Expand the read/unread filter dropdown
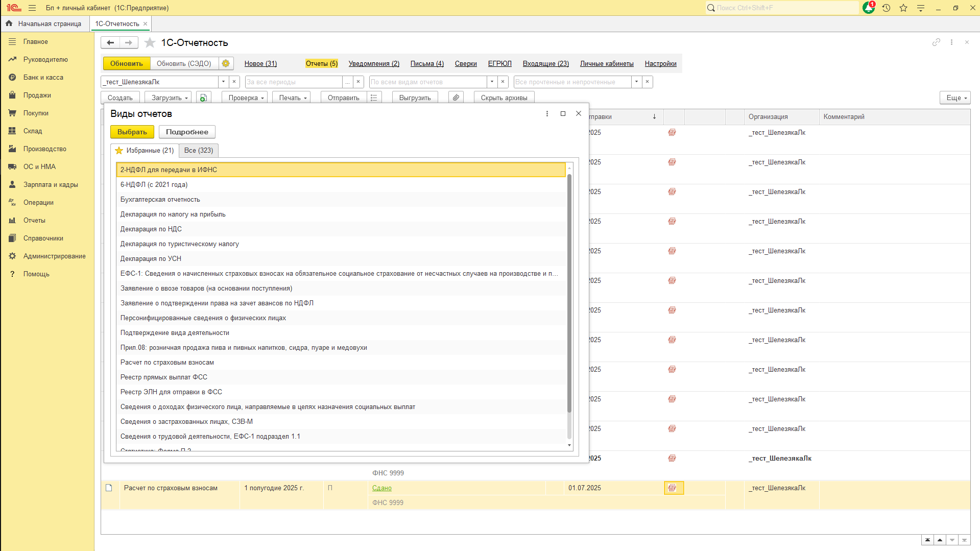 tap(636, 82)
